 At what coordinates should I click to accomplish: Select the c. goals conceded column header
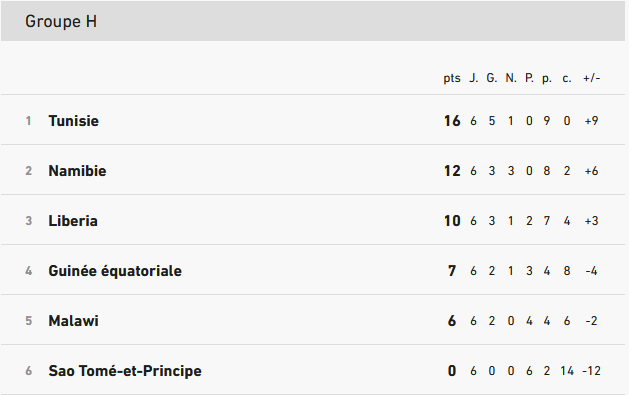567,78
